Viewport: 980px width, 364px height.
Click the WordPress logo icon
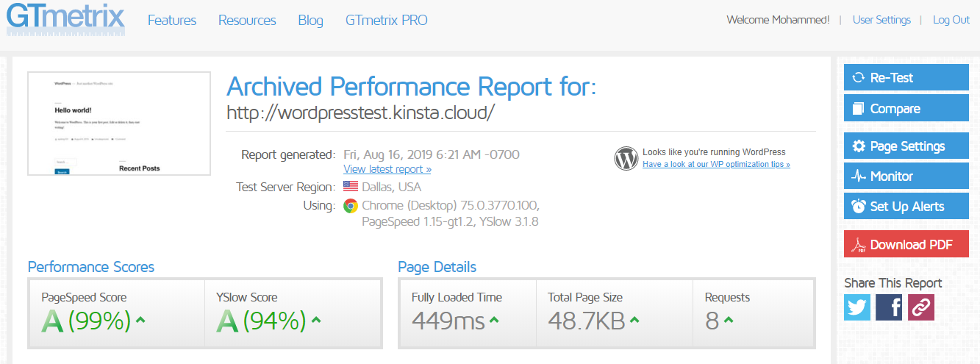(626, 158)
